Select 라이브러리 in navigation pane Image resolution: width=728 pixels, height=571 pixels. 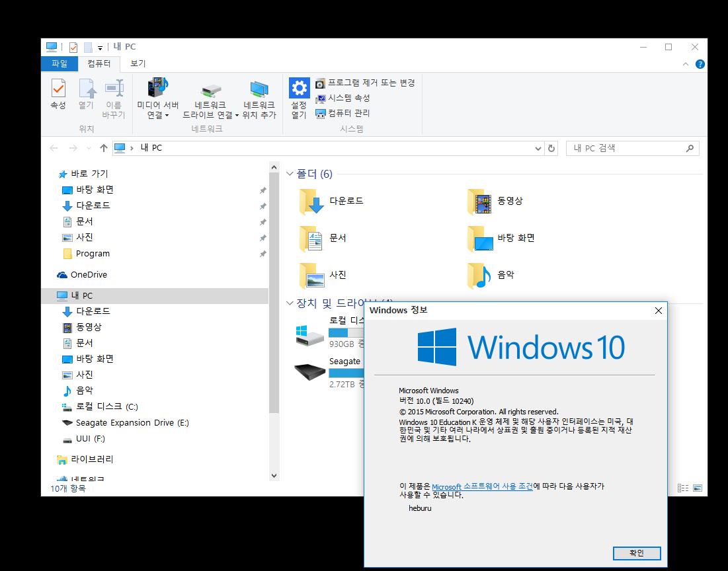click(x=85, y=459)
